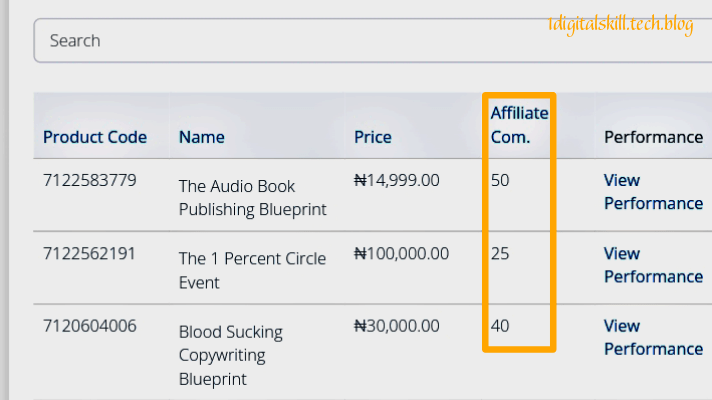712x400 pixels.
Task: Select product code 7122583779
Action: tap(90, 181)
